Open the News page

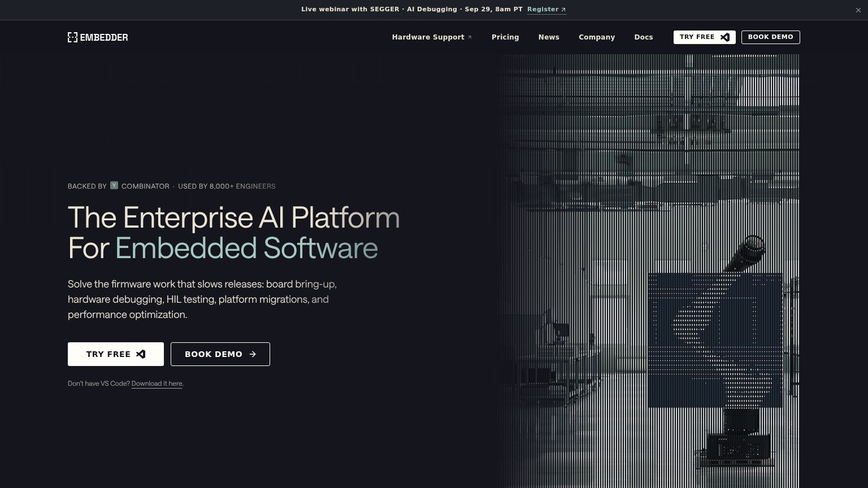coord(549,37)
